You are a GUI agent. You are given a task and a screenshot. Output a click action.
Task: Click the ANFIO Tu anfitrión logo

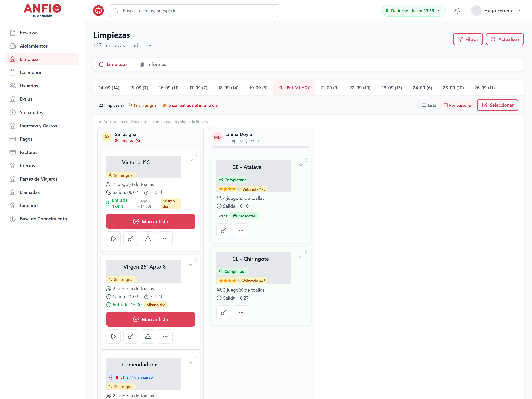(42, 11)
